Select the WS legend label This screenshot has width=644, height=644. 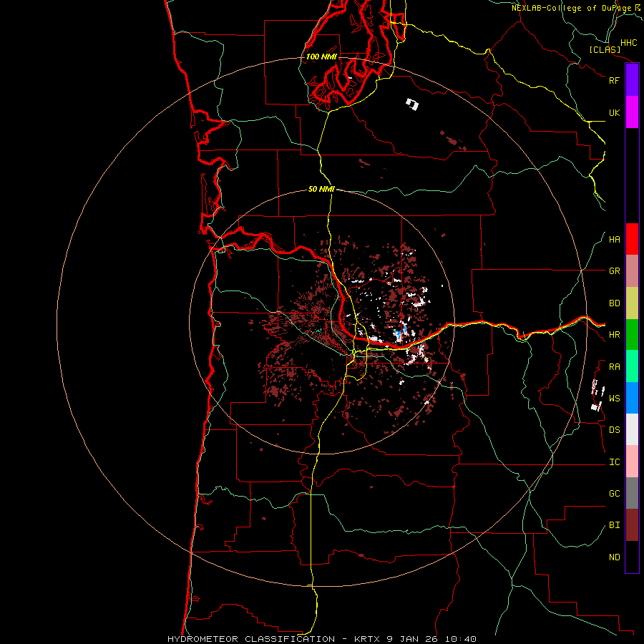[x=614, y=398]
